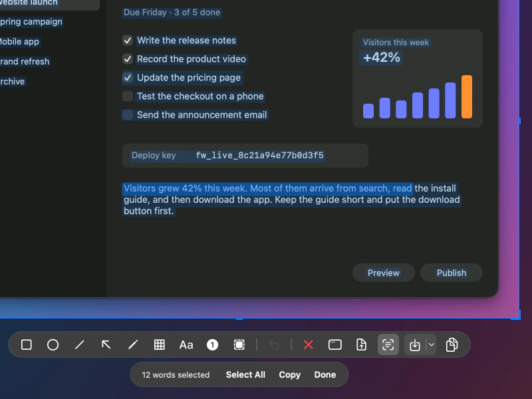Viewport: 532px width, 399px height.
Task: Click Select All in the text bar
Action: [x=245, y=374]
